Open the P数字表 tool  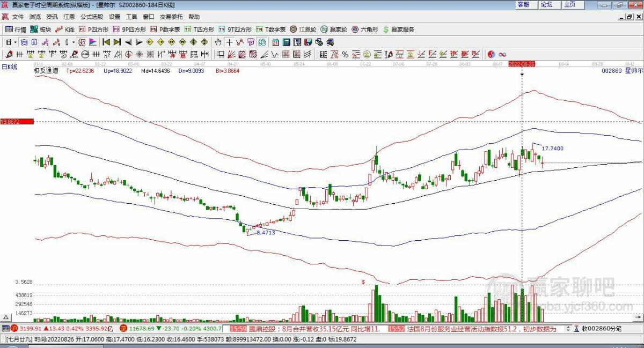(x=165, y=29)
